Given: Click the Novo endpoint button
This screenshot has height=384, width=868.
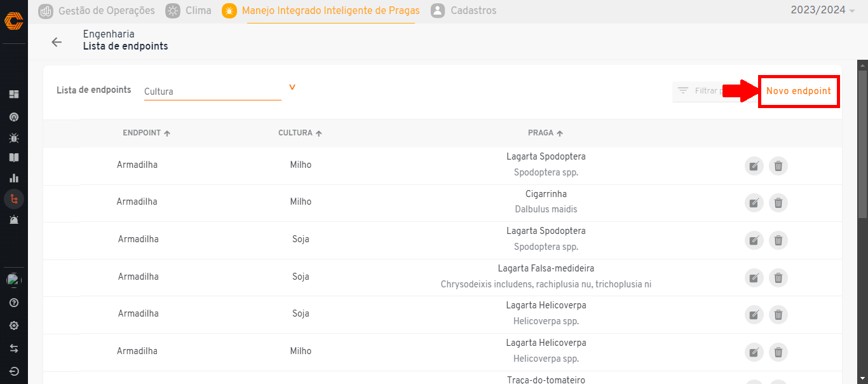Looking at the screenshot, I should tap(799, 92).
